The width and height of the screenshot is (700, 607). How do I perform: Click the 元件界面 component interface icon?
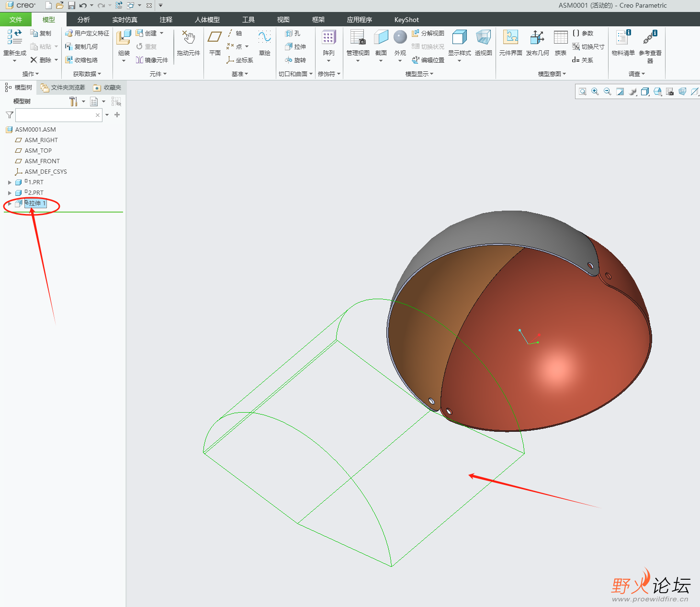click(x=510, y=37)
